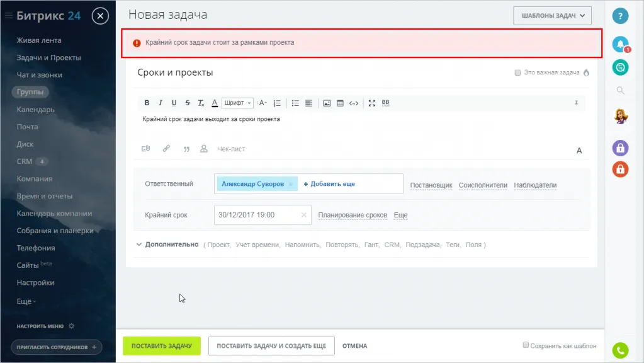
Task: Click the link attachment icon below editor
Action: click(166, 149)
